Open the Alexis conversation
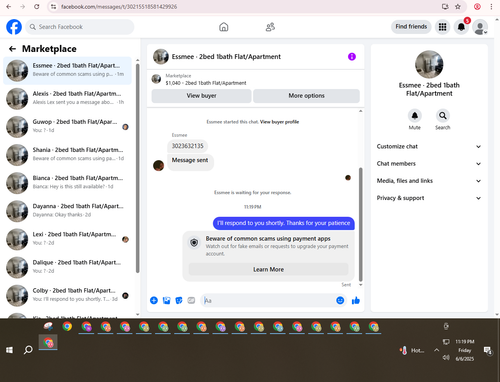 tap(67, 98)
